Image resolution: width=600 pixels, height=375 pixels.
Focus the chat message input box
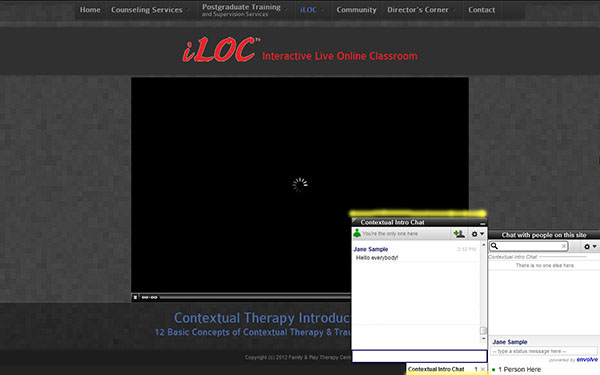tap(419, 356)
